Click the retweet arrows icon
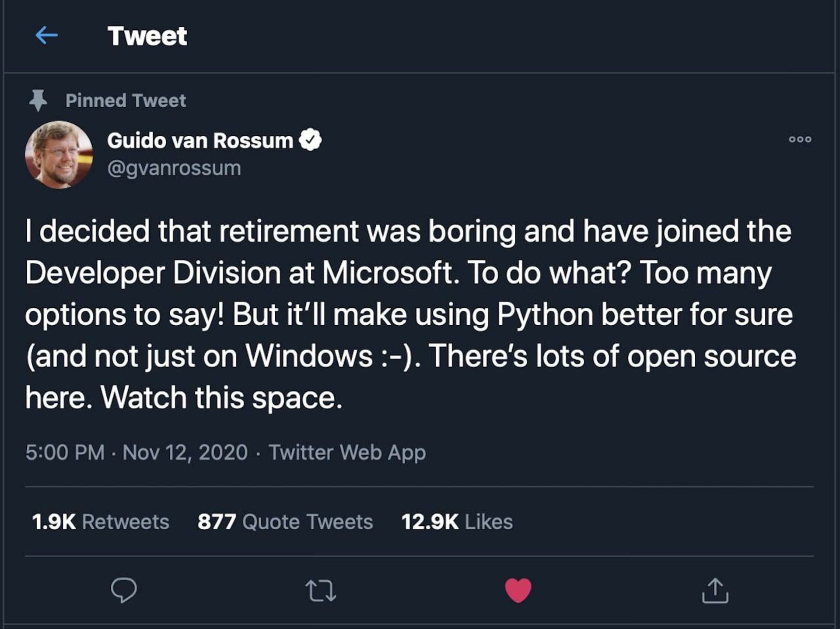This screenshot has height=629, width=840. [x=321, y=590]
